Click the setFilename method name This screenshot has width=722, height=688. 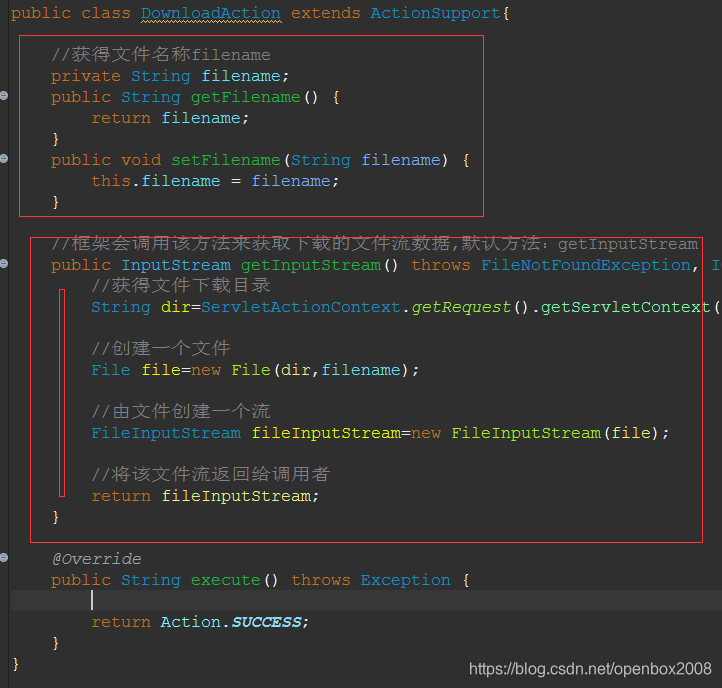[x=226, y=160]
